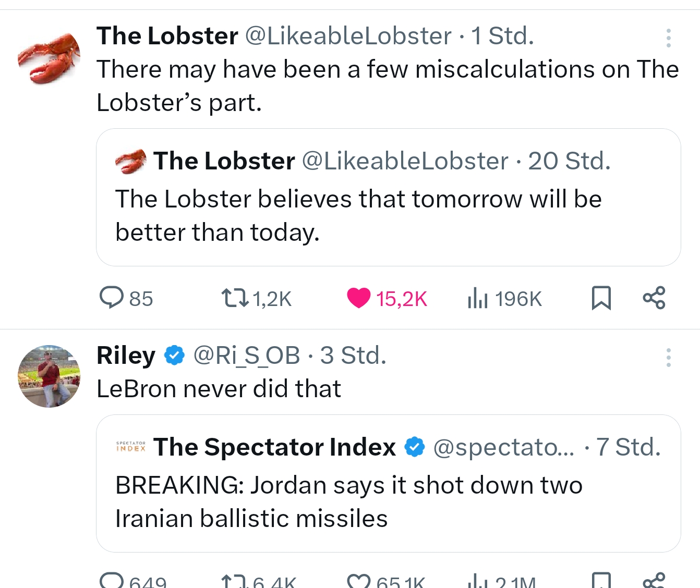Share The Lobster's miscalculations post
The height and width of the screenshot is (588, 700).
pos(654,298)
